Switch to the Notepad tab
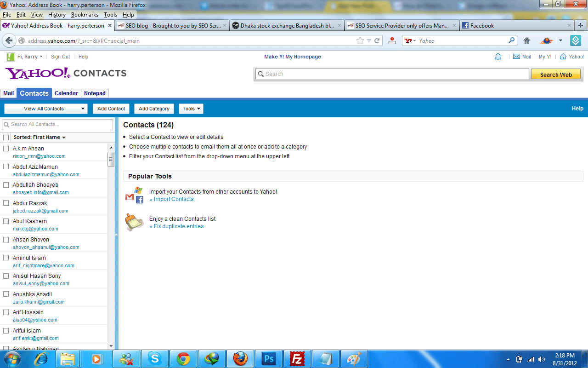The image size is (588, 368). [95, 93]
